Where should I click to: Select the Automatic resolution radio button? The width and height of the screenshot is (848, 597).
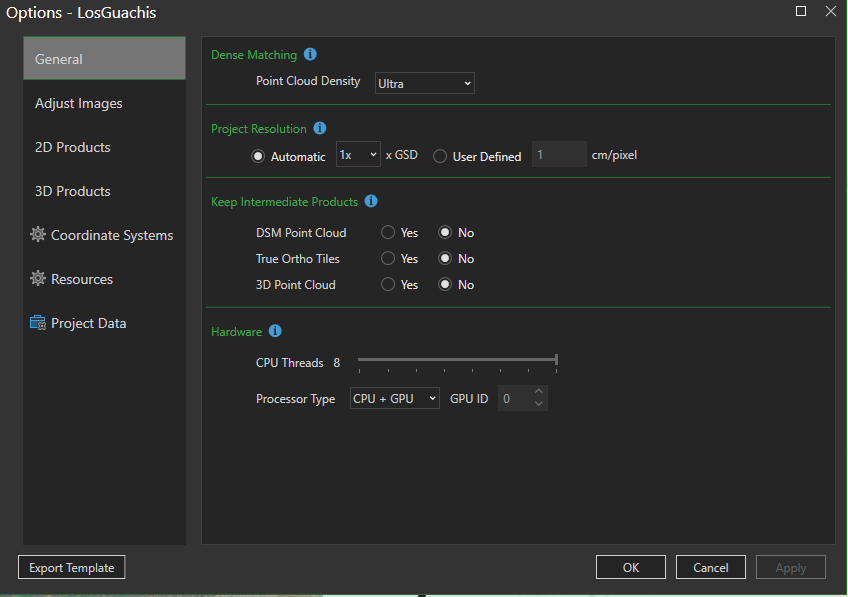coord(258,156)
